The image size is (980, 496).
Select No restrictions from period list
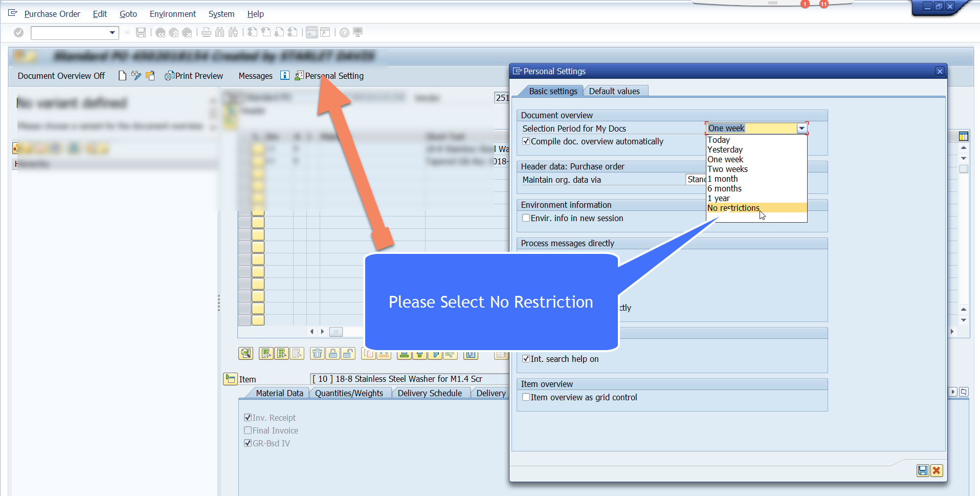[733, 208]
